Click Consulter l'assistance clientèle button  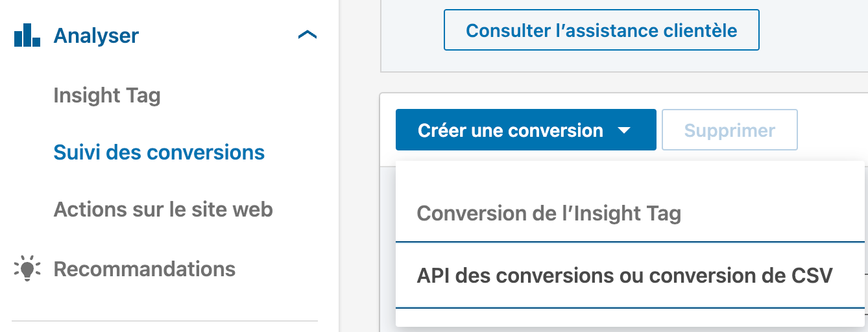601,30
